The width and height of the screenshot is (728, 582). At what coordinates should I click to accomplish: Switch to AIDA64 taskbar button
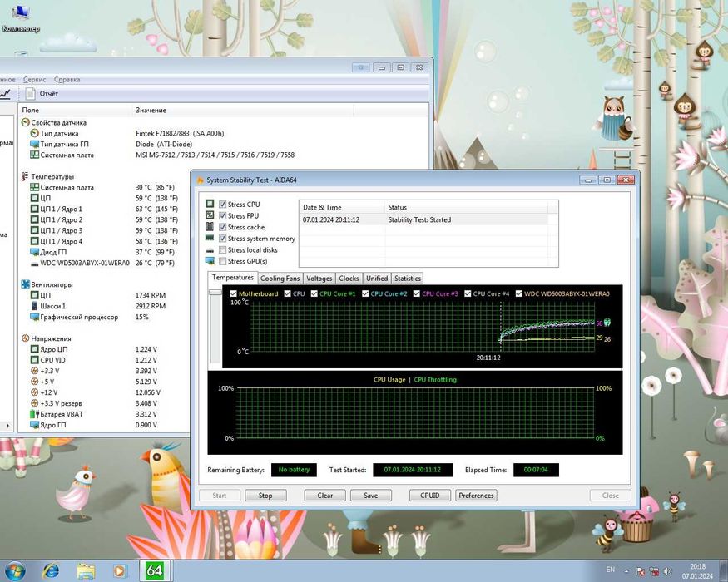pos(154,570)
